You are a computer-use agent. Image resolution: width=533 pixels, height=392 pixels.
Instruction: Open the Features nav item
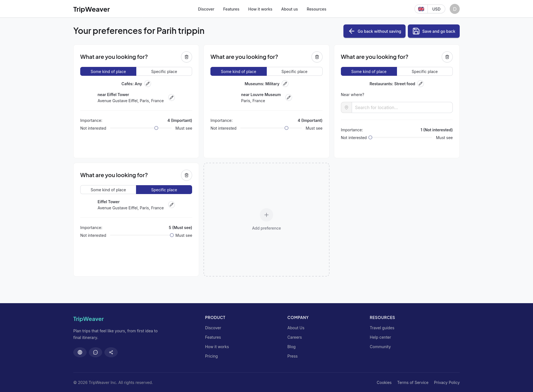[x=231, y=9]
